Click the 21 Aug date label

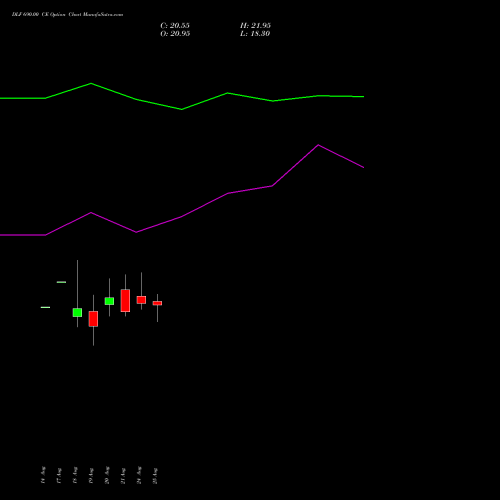tap(123, 476)
